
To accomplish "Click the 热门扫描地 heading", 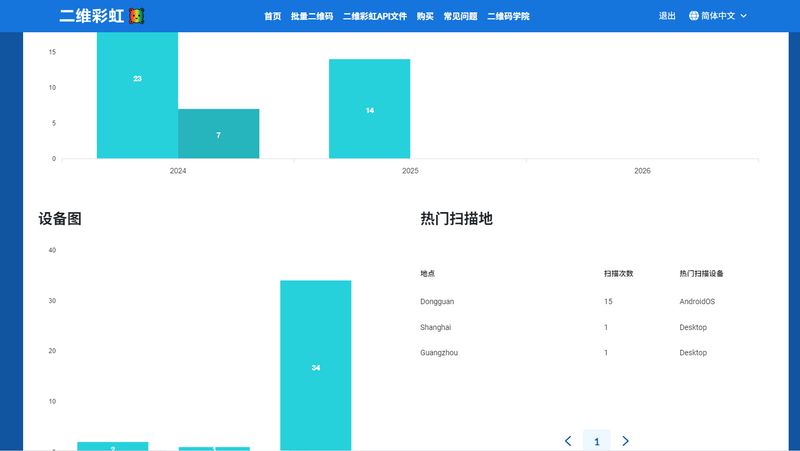I will pos(456,219).
